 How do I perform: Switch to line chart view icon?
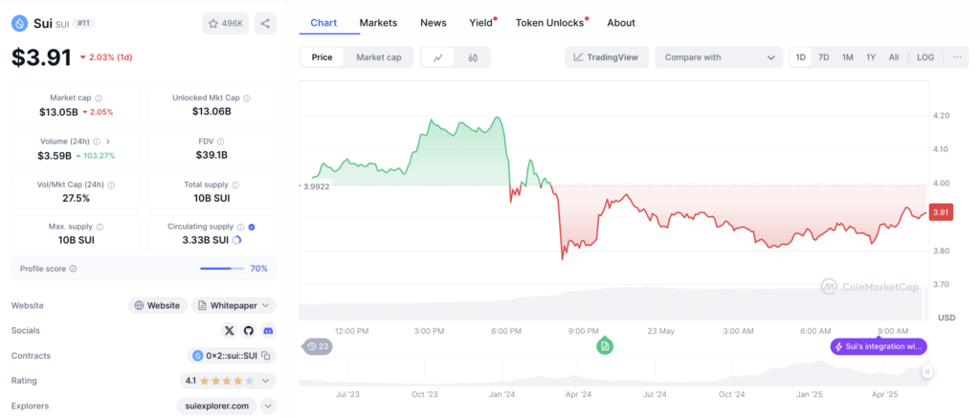tap(438, 57)
